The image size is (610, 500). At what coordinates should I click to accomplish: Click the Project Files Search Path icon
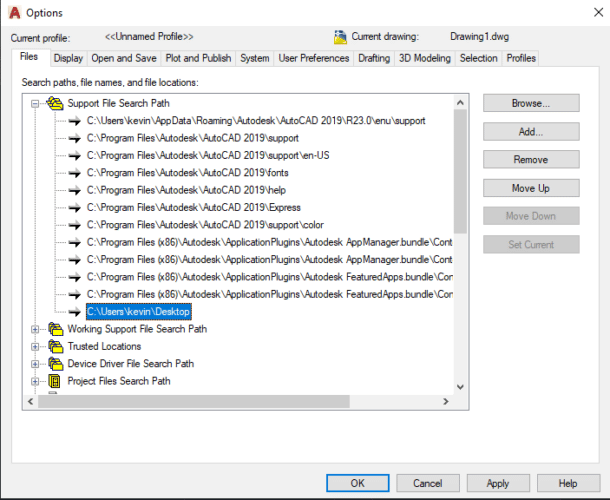coord(55,381)
